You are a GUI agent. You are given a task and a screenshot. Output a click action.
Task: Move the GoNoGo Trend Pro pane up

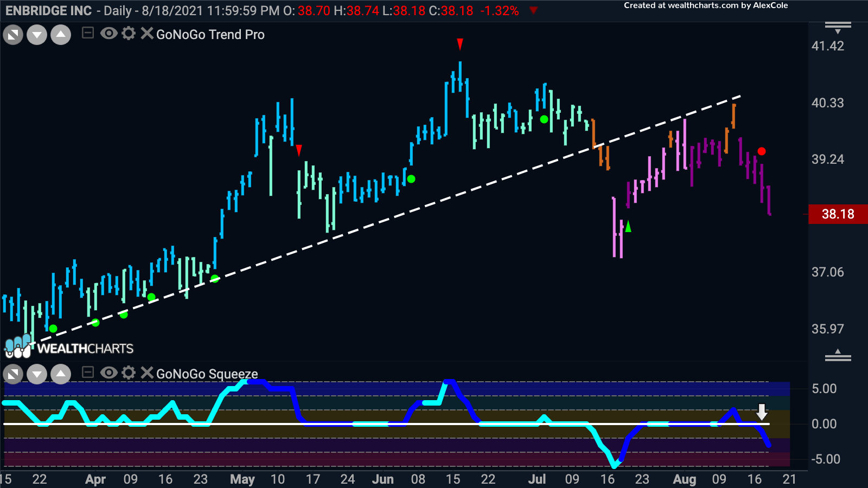pyautogui.click(x=61, y=36)
